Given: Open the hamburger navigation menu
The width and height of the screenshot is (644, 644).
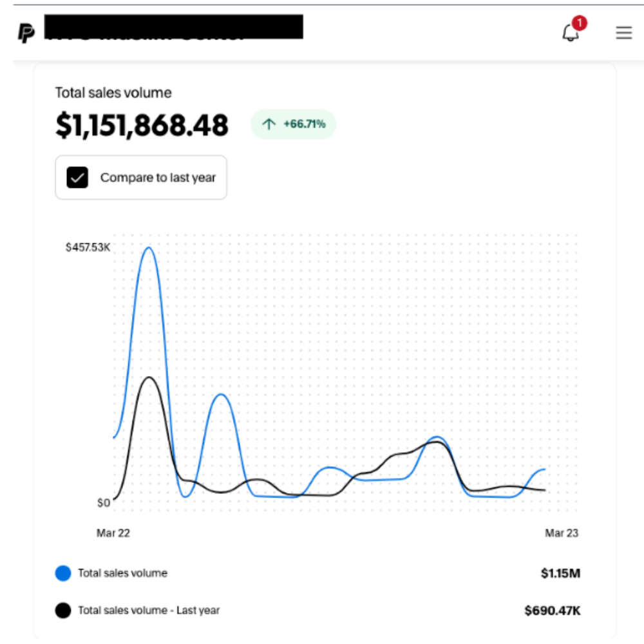Looking at the screenshot, I should click(623, 33).
